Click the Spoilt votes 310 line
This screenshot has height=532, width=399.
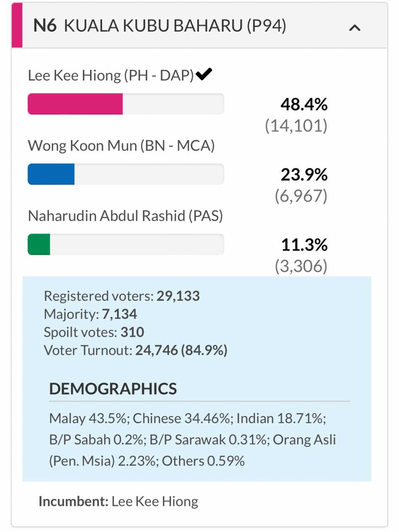(x=94, y=332)
